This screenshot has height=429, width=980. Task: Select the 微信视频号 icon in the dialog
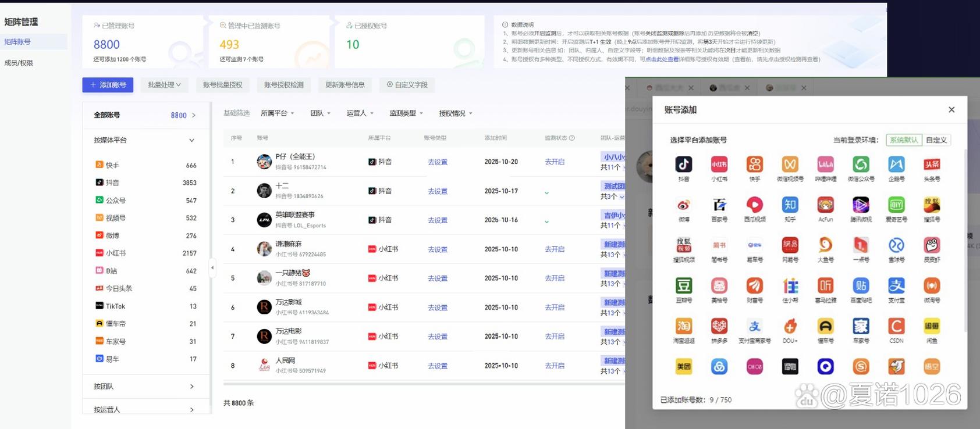(790, 165)
